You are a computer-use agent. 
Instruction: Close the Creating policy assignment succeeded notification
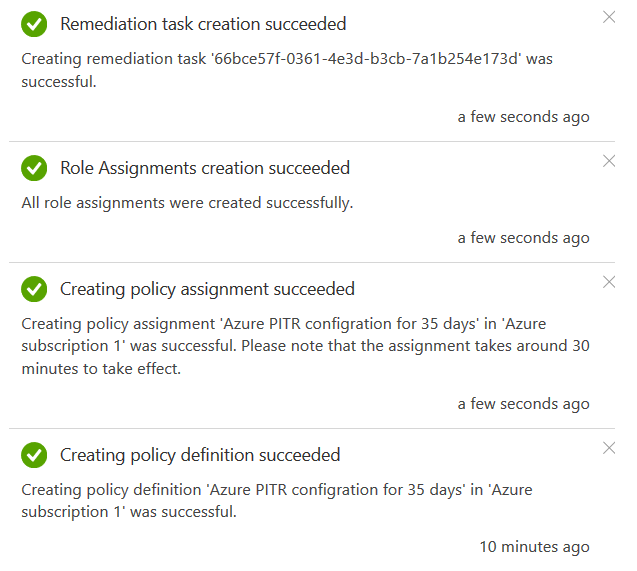[x=609, y=282]
